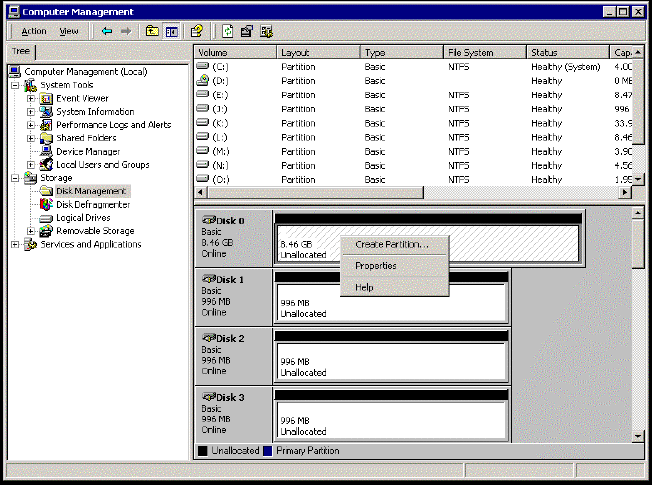The image size is (652, 485).
Task: Click the Unallocated black legend swatch
Action: coord(203,451)
